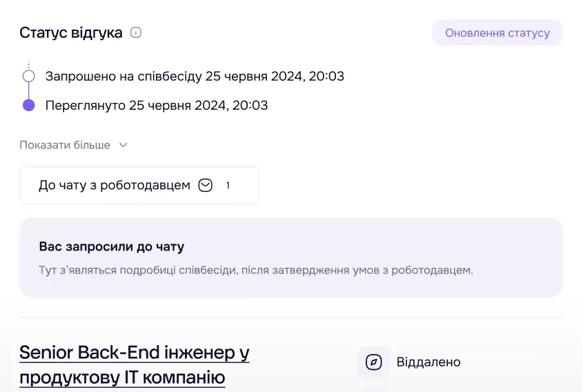
Task: Click the Статус відгука heading
Action: click(x=70, y=32)
